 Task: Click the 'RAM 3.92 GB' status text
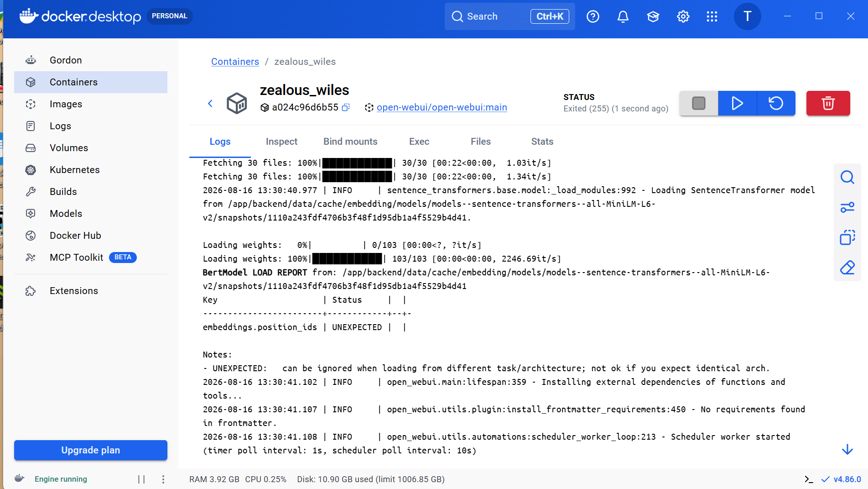click(214, 479)
